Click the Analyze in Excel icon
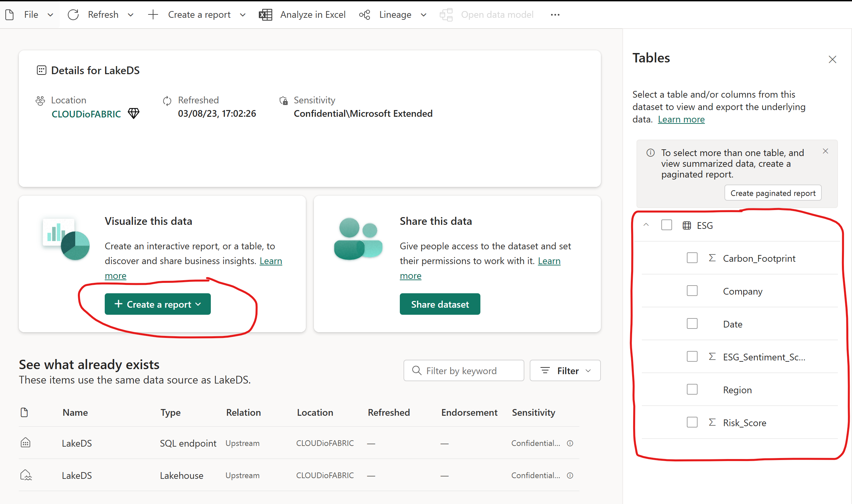 (265, 15)
